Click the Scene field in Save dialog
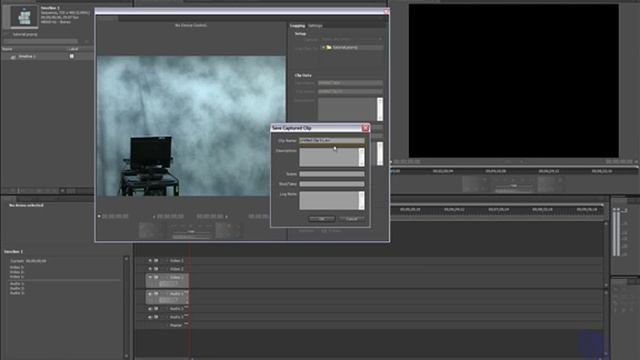640x360 pixels. tap(331, 174)
